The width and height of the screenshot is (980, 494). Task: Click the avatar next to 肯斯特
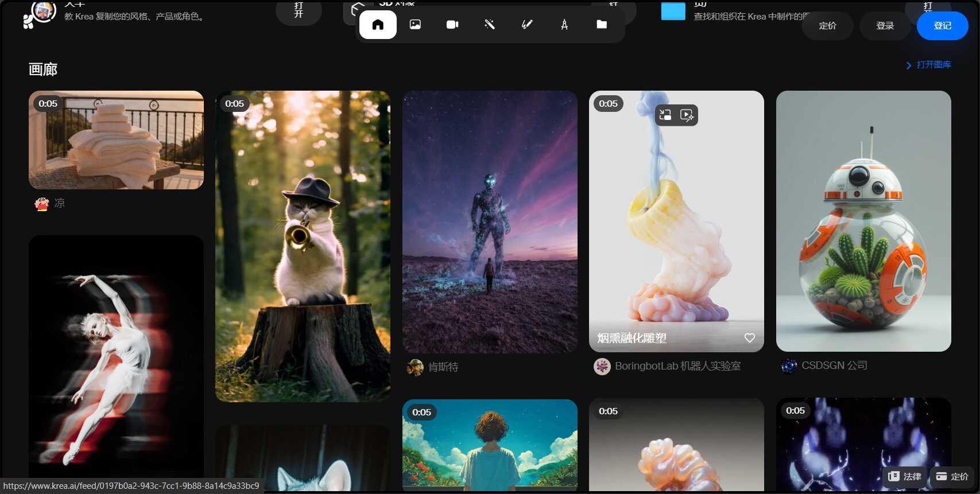(x=415, y=367)
